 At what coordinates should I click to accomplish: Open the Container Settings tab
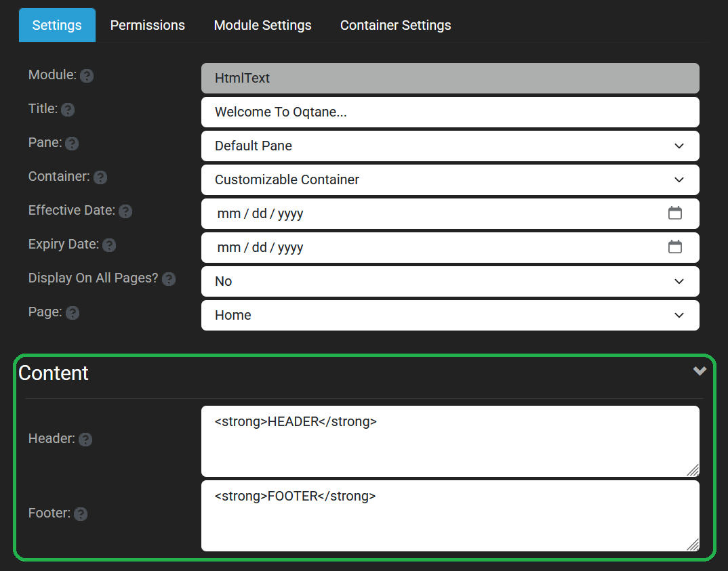click(x=396, y=25)
